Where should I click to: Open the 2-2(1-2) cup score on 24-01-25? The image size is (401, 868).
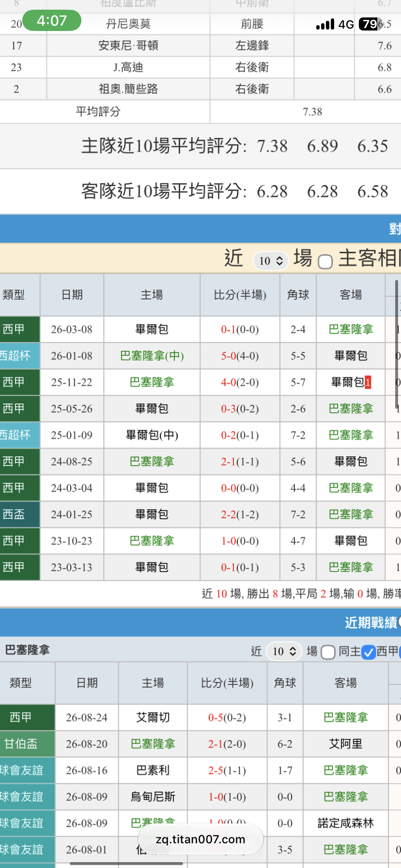[240, 514]
